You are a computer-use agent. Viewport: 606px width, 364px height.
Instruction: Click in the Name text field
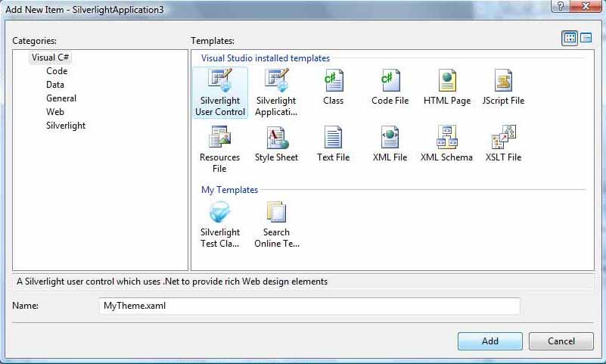click(x=309, y=306)
